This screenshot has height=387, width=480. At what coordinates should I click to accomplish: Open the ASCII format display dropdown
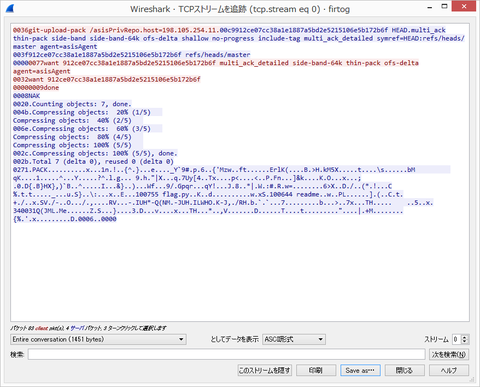click(x=294, y=339)
